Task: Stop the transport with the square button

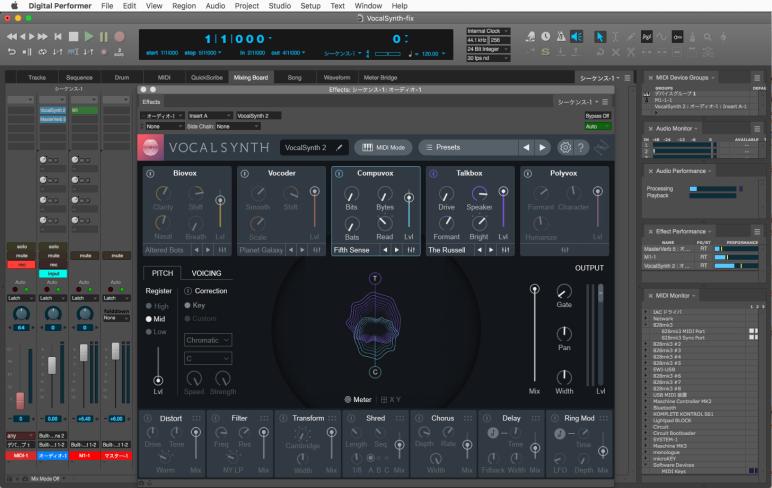Action: point(73,36)
